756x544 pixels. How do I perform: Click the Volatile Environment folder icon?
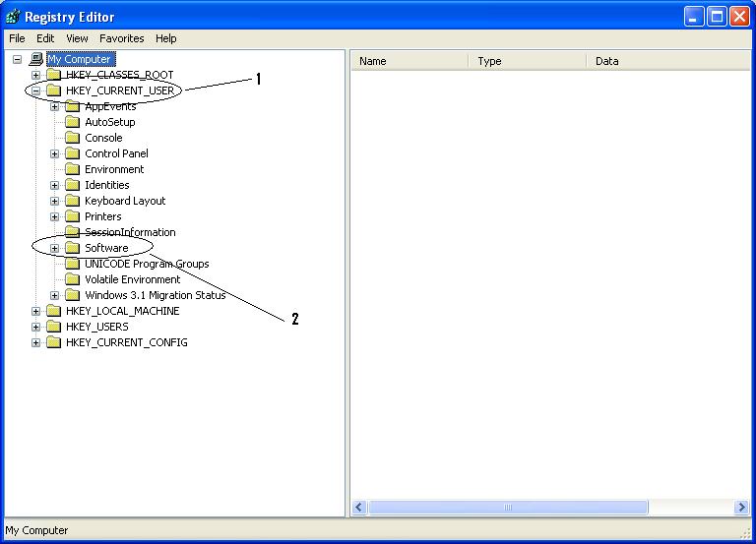72,279
